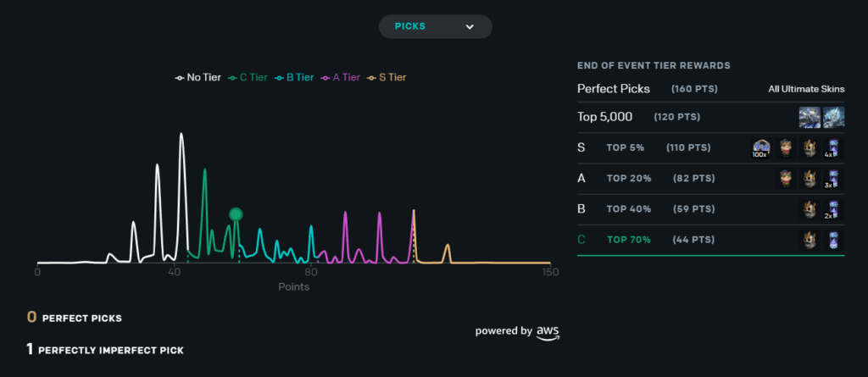Hide the S Tier series in legend
Image resolution: width=868 pixels, height=377 pixels.
pyautogui.click(x=387, y=77)
